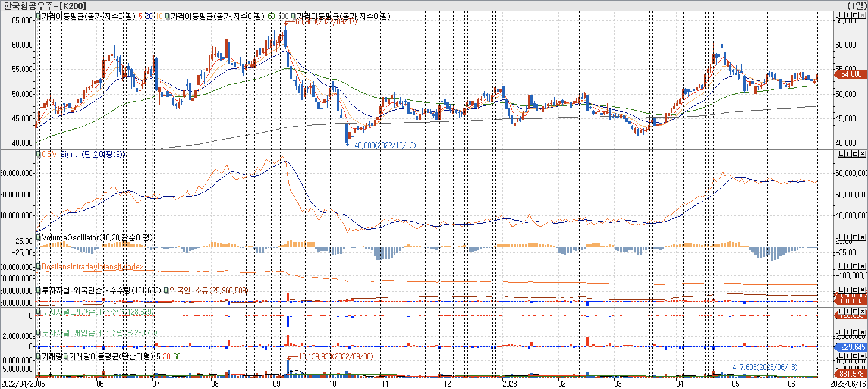Viewport: 868px width, 389px height.
Task: Click the 54,000 current price tag
Action: pyautogui.click(x=851, y=74)
